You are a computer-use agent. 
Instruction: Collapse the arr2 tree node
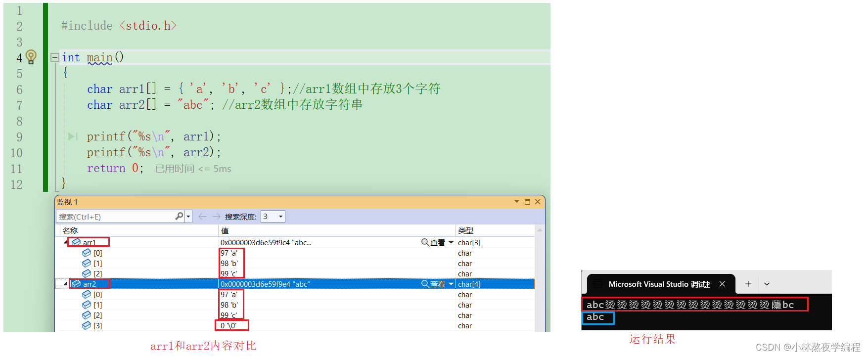coord(66,284)
